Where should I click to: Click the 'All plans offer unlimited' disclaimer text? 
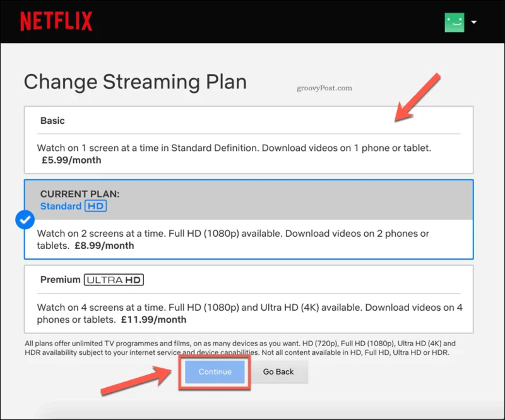point(241,348)
